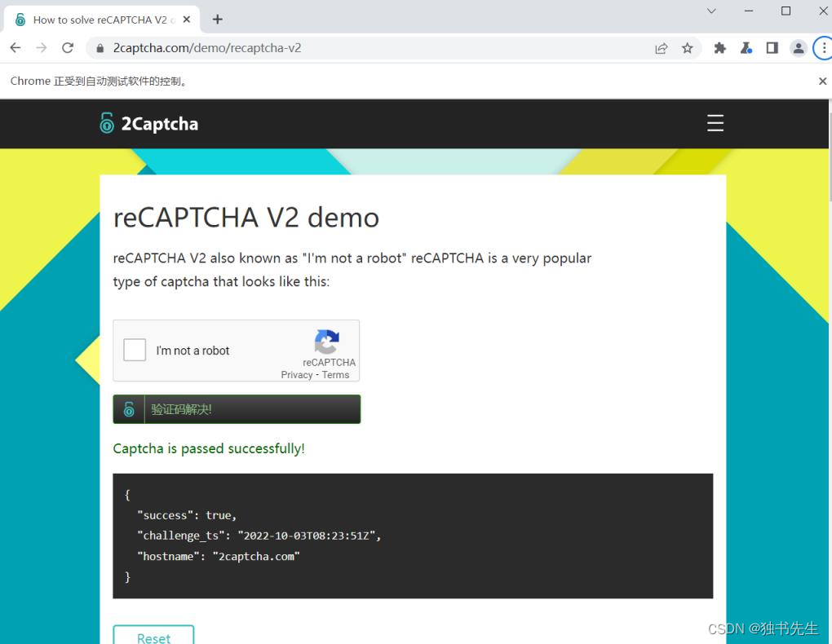This screenshot has width=832, height=644.
Task: Check the 'I'm not a robot' checkbox
Action: click(x=135, y=350)
